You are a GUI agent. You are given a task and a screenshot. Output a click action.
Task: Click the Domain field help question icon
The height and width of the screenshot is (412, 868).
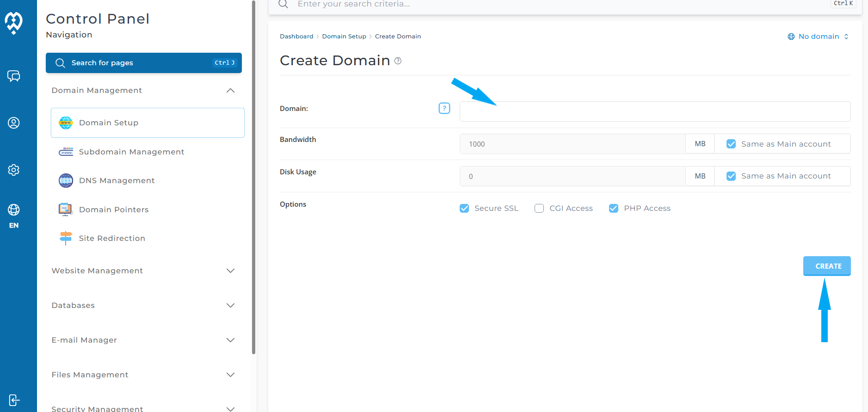444,108
